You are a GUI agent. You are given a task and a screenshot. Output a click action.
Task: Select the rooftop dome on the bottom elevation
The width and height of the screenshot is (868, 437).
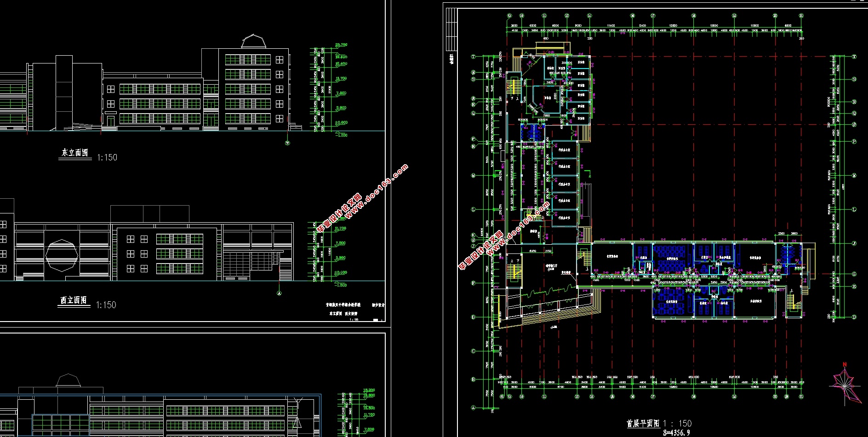[x=69, y=380]
